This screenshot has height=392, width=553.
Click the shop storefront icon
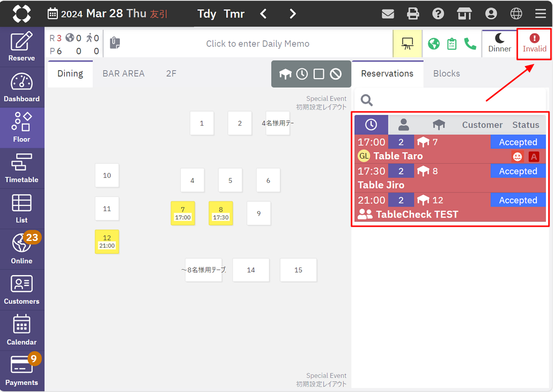(x=464, y=14)
